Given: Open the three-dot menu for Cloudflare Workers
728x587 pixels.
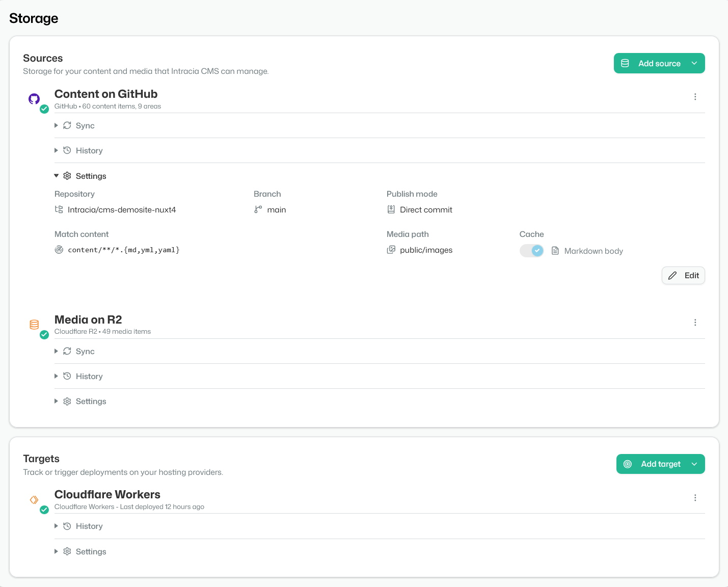Looking at the screenshot, I should click(x=695, y=498).
